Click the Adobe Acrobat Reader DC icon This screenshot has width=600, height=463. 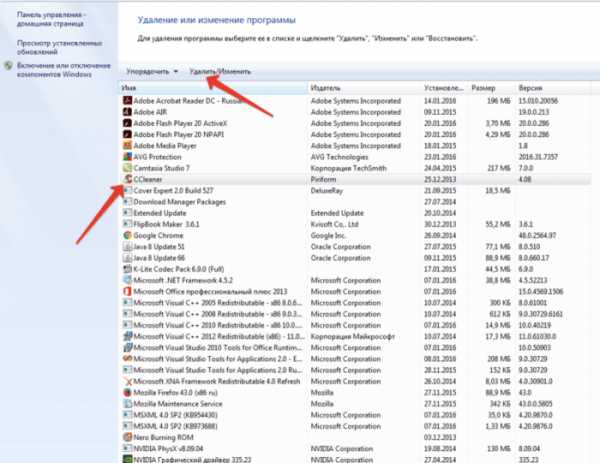pos(126,102)
